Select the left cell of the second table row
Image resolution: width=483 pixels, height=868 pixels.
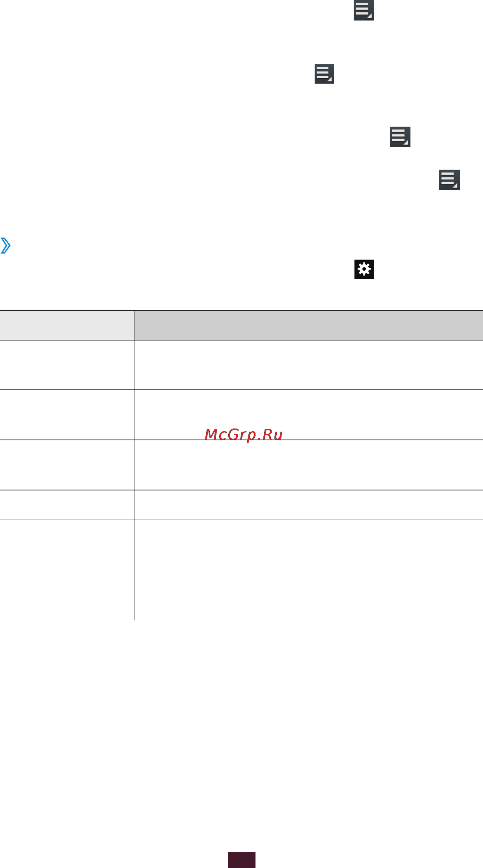click(67, 415)
